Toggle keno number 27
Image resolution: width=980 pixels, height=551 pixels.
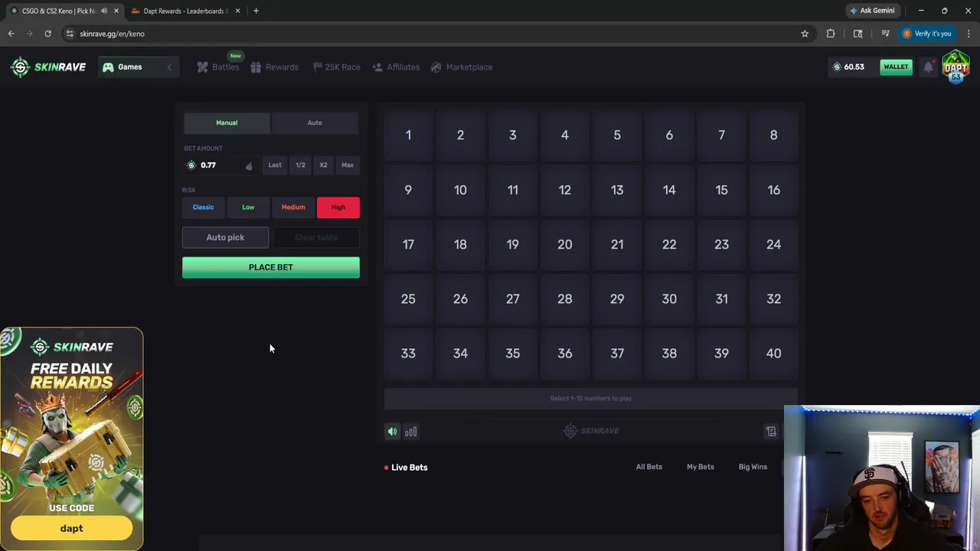(512, 298)
